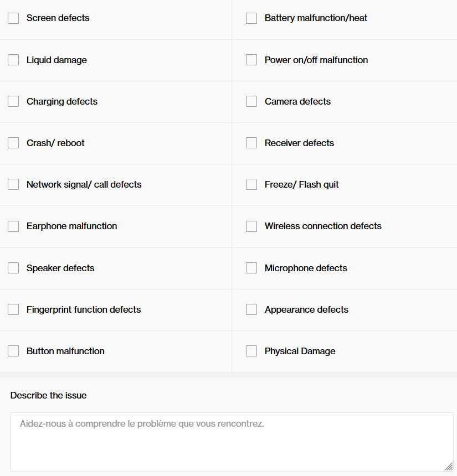Select Charging defects checkbox
Viewport: 457px width, 476px height.
[x=13, y=101]
